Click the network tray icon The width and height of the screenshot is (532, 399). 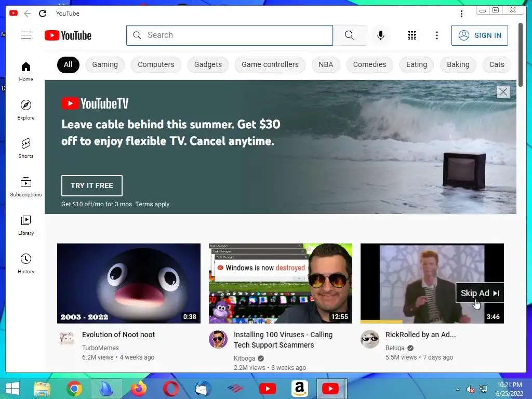pos(483,389)
